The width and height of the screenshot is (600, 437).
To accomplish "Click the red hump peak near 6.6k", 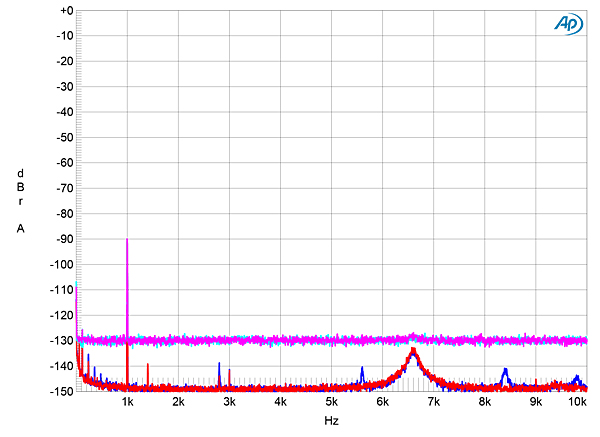I will pyautogui.click(x=413, y=351).
